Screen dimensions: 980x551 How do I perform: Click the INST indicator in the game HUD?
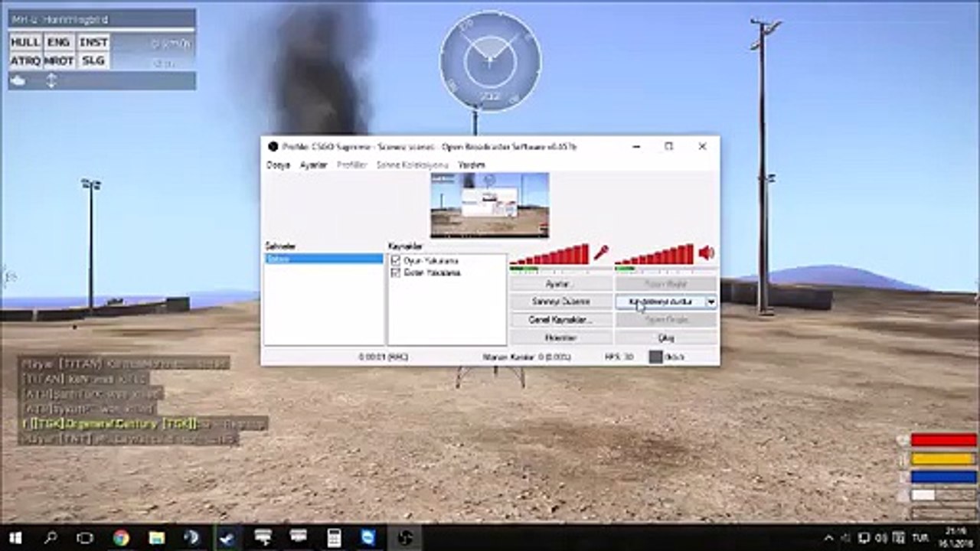93,42
